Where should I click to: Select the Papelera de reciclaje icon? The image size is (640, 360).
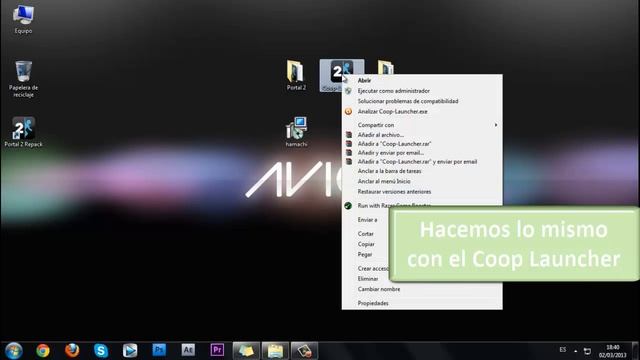pos(23,79)
